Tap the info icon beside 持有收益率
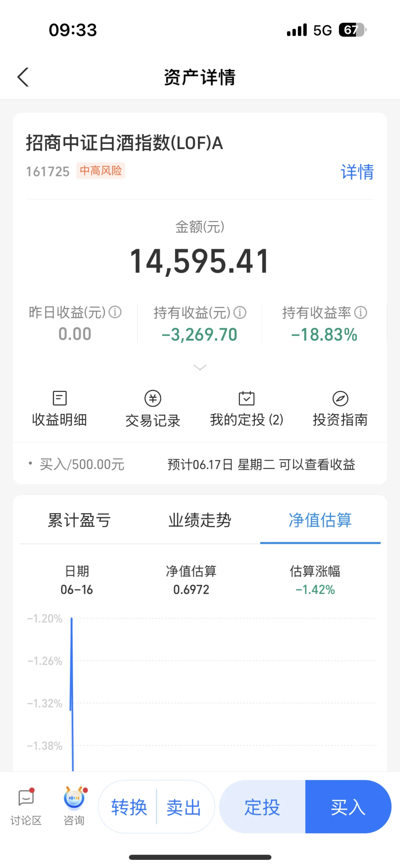Viewport: 400px width, 868px height. 361,313
